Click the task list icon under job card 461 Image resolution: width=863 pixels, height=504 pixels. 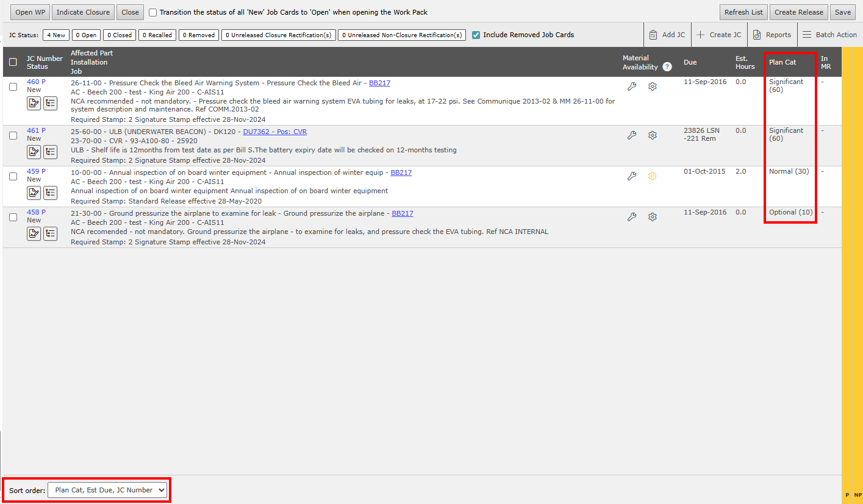tap(50, 152)
